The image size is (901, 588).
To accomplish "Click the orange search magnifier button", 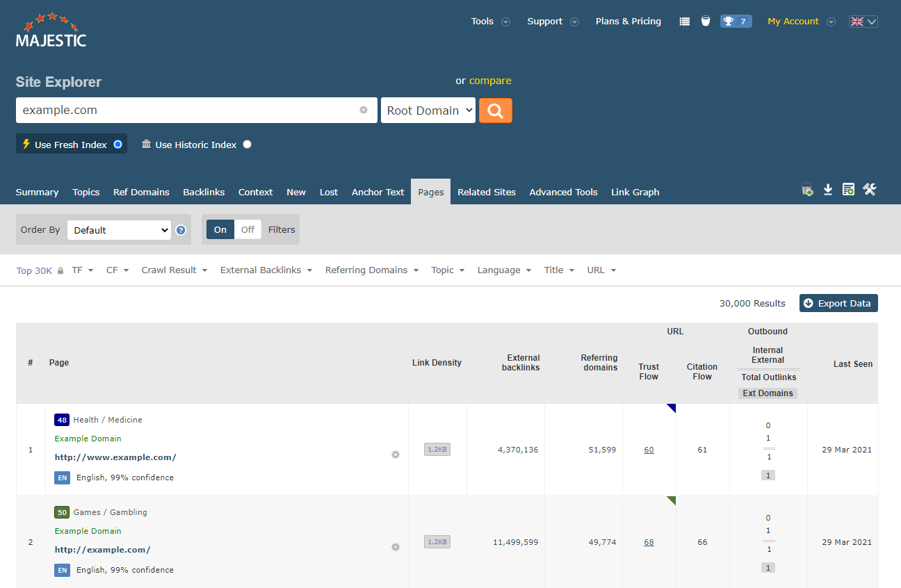I will click(x=496, y=111).
